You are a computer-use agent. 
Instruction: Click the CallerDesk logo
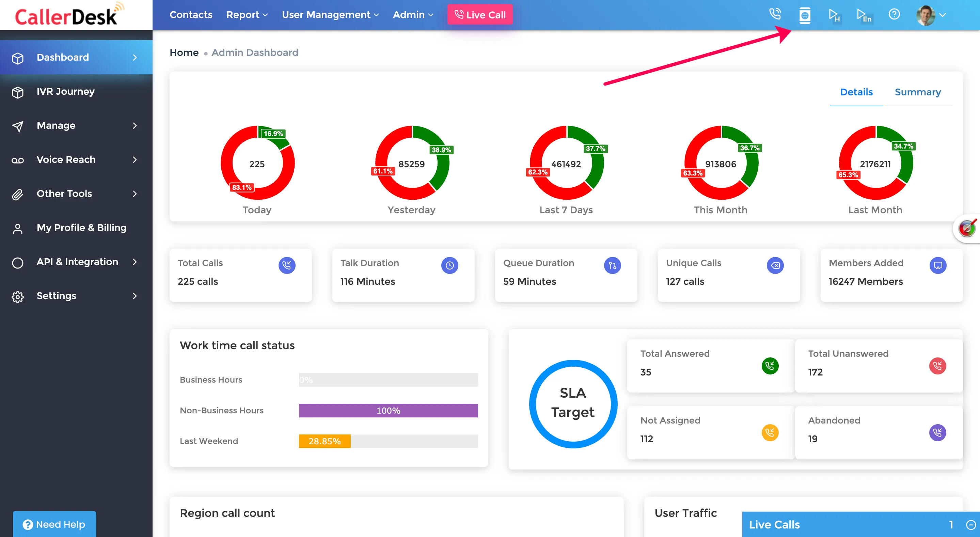coord(69,14)
